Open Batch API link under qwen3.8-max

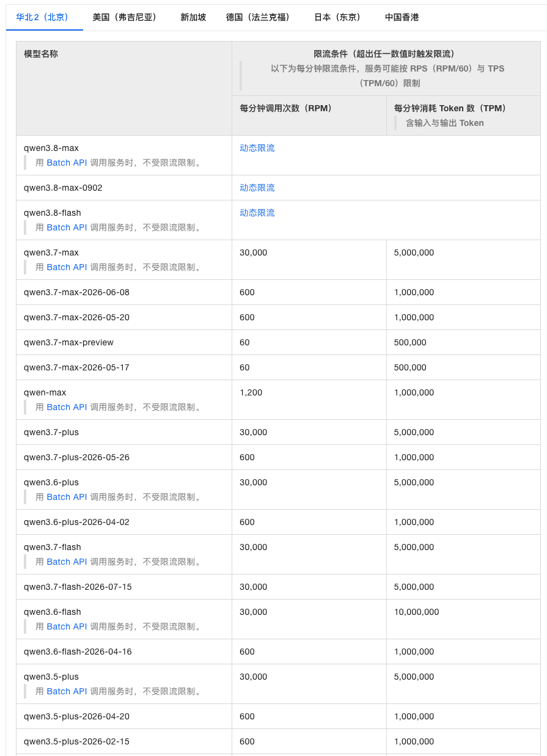point(67,163)
